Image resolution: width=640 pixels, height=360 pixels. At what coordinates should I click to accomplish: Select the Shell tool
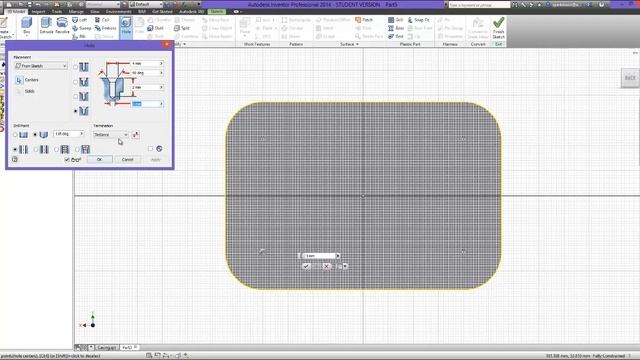156,28
